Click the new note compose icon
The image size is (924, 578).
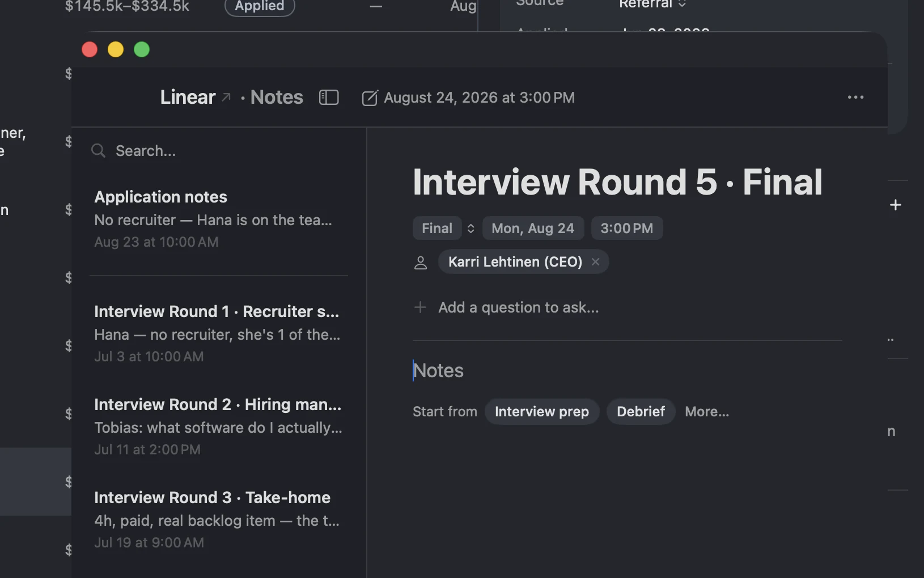tap(370, 98)
